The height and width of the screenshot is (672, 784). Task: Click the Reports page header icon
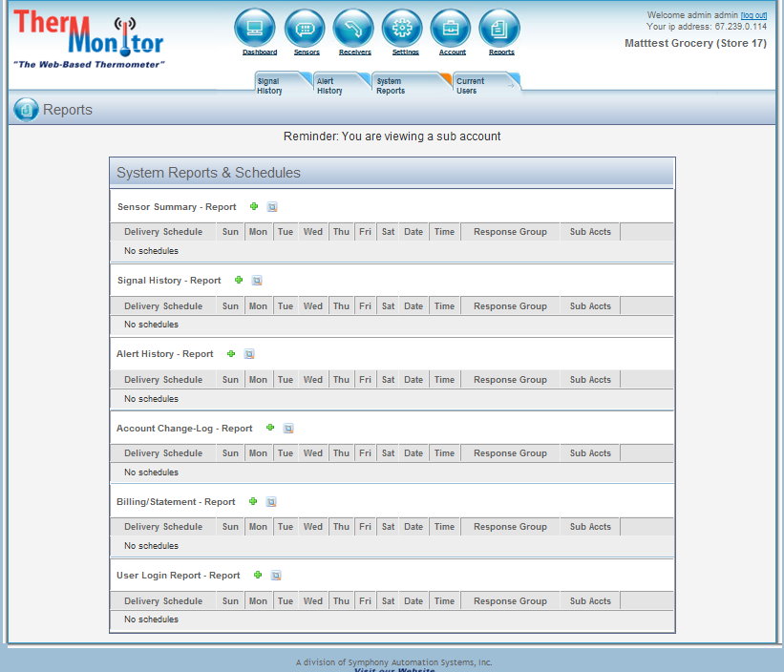[x=26, y=110]
